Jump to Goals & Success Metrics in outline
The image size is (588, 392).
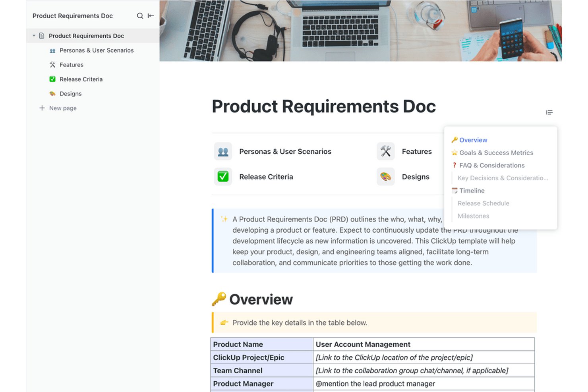tap(496, 153)
